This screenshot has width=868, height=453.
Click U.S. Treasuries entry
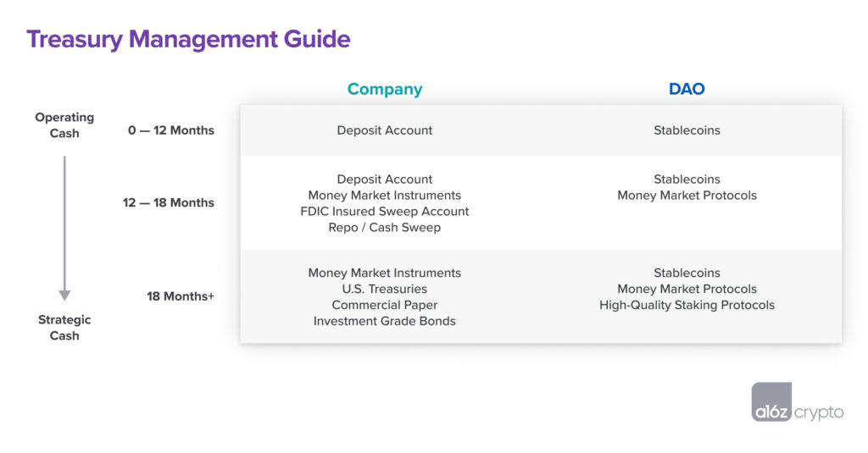click(x=384, y=289)
